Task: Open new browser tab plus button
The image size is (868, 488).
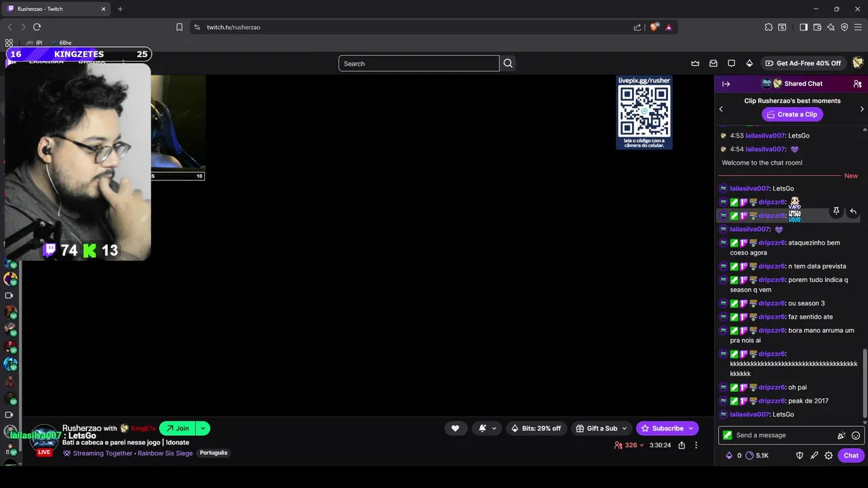Action: coord(120,9)
